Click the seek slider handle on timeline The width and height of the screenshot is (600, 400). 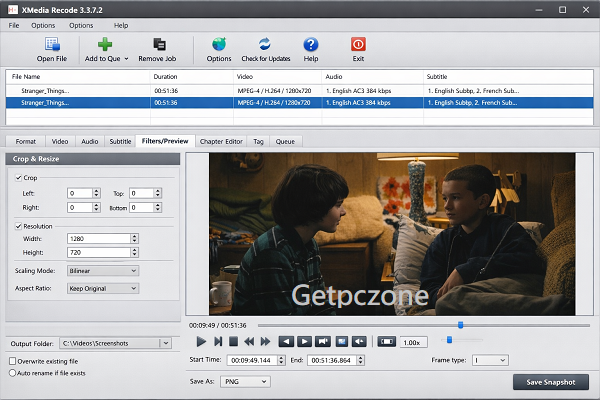tap(461, 325)
